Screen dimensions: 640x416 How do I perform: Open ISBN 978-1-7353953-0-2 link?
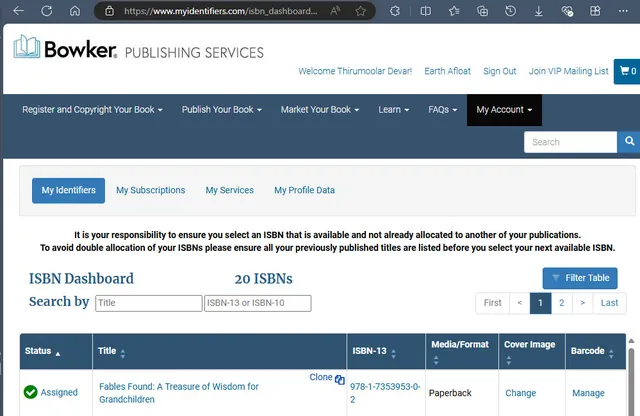tap(385, 393)
